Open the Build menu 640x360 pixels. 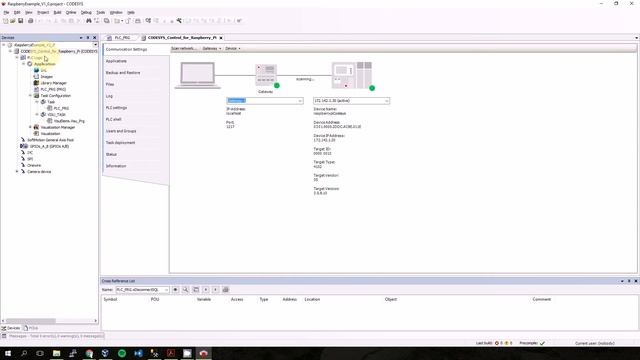(x=58, y=13)
